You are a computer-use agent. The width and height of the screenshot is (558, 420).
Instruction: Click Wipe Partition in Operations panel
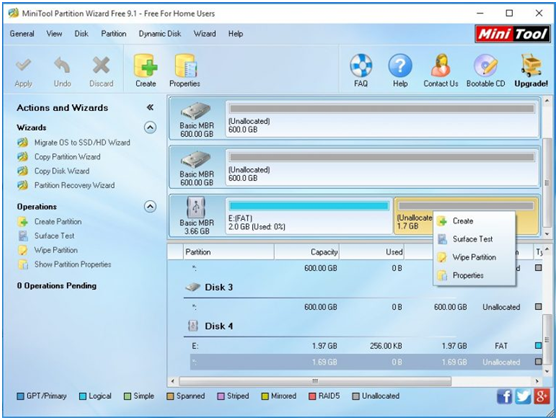(x=56, y=250)
